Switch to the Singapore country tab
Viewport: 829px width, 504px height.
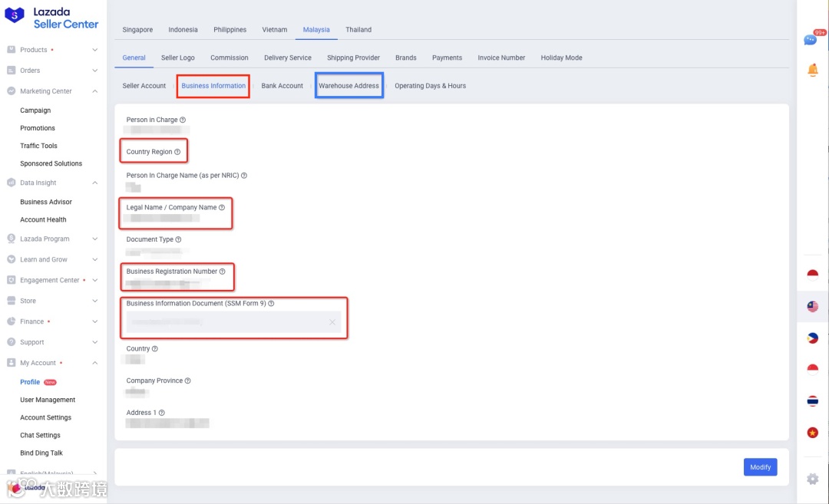[x=137, y=30]
